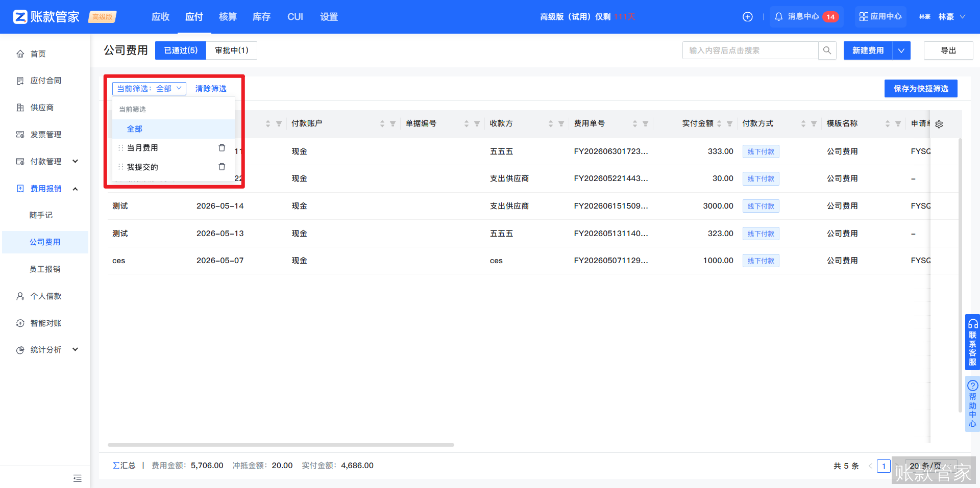Image resolution: width=980 pixels, height=488 pixels.
Task: Click filter icon on 单据编号 column
Action: pyautogui.click(x=477, y=124)
